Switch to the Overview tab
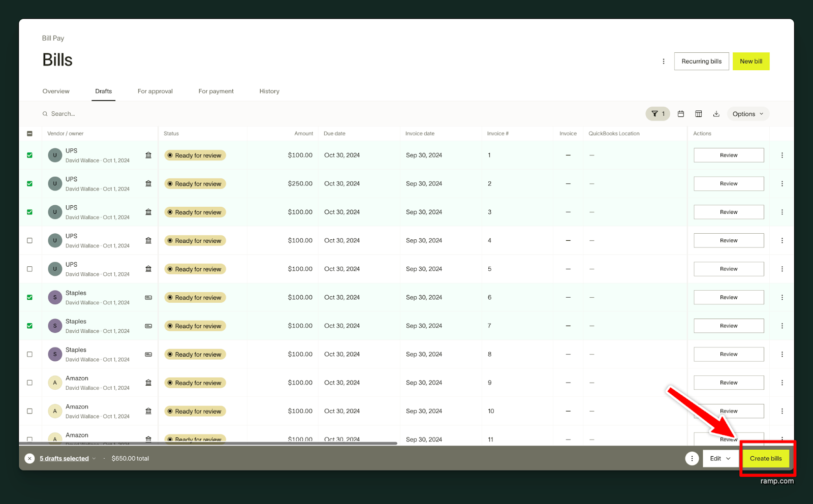 [x=56, y=91]
